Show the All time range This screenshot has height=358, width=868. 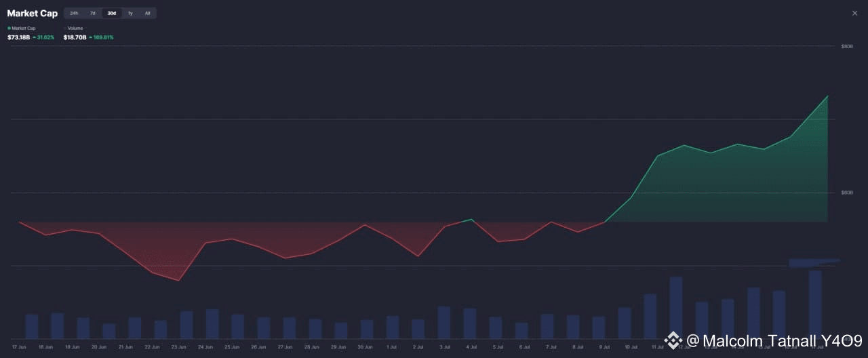point(147,13)
